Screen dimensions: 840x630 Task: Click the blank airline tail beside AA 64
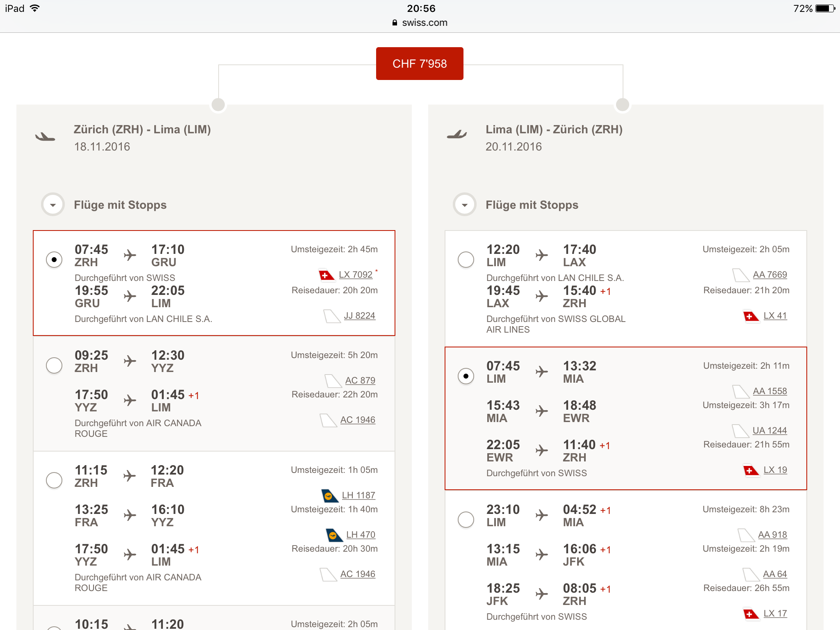[x=751, y=575]
